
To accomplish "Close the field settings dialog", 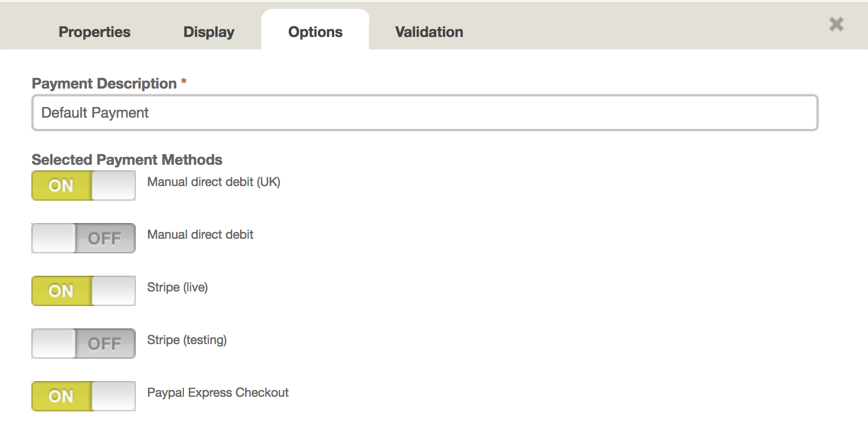I will tap(836, 24).
